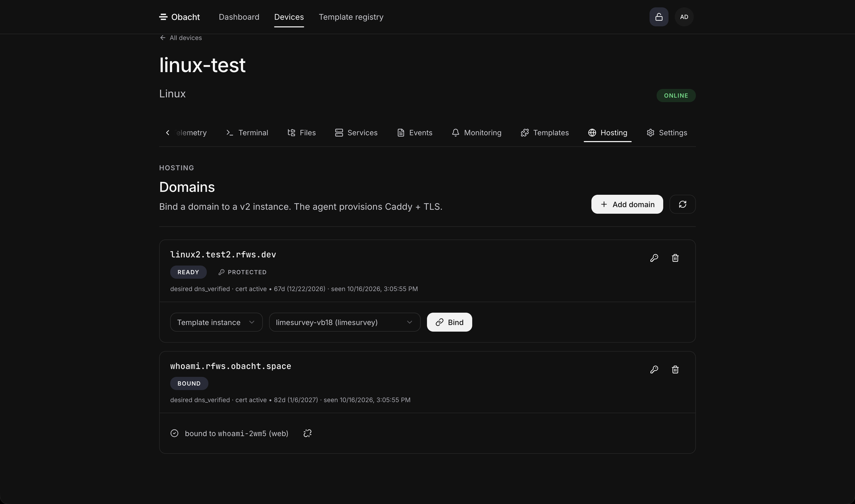Select the Hosting tab
Screen dimensions: 855x504
point(608,133)
